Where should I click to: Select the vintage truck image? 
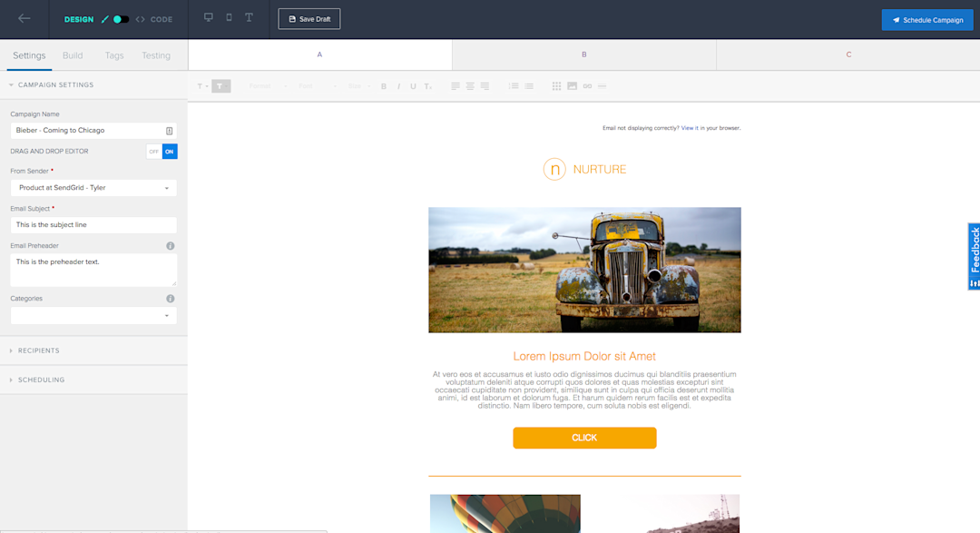[x=584, y=271]
